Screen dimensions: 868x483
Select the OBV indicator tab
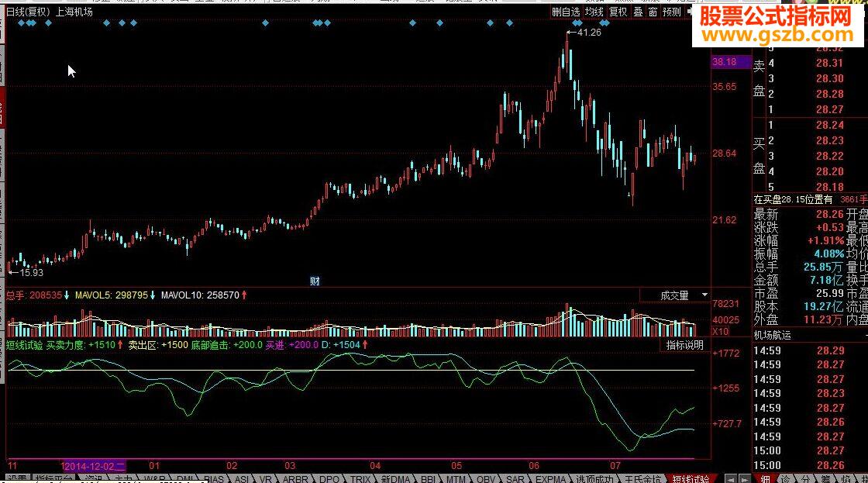tap(485, 478)
